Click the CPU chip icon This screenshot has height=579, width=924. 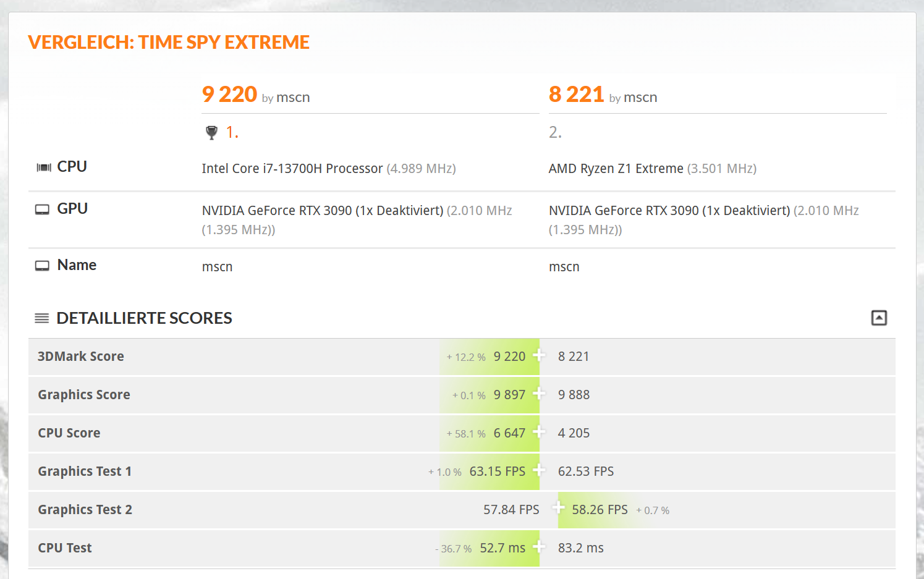[x=44, y=167]
